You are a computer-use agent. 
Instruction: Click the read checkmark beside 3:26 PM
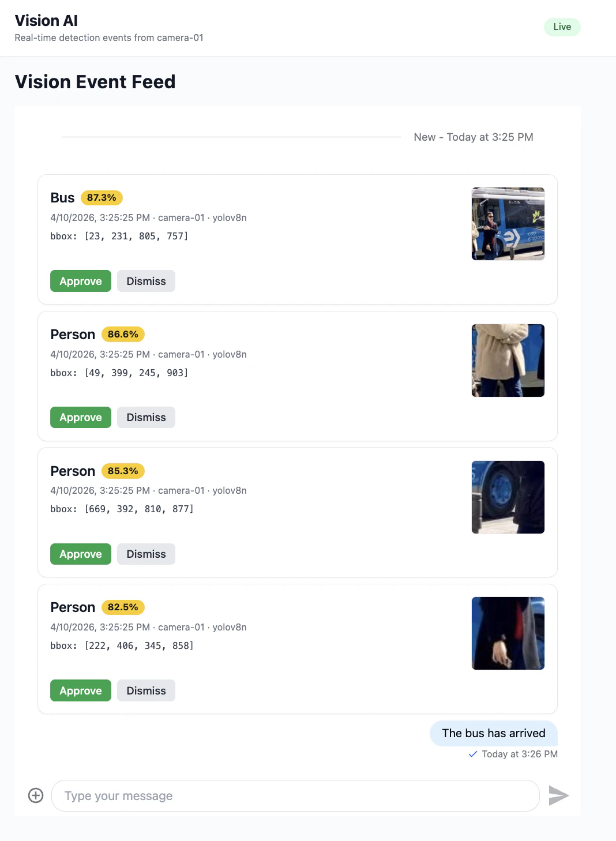click(x=473, y=754)
